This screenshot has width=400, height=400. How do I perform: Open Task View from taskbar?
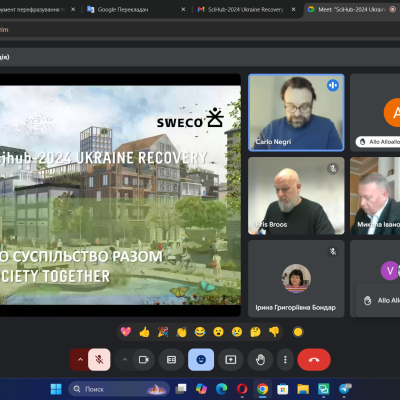pyautogui.click(x=181, y=389)
